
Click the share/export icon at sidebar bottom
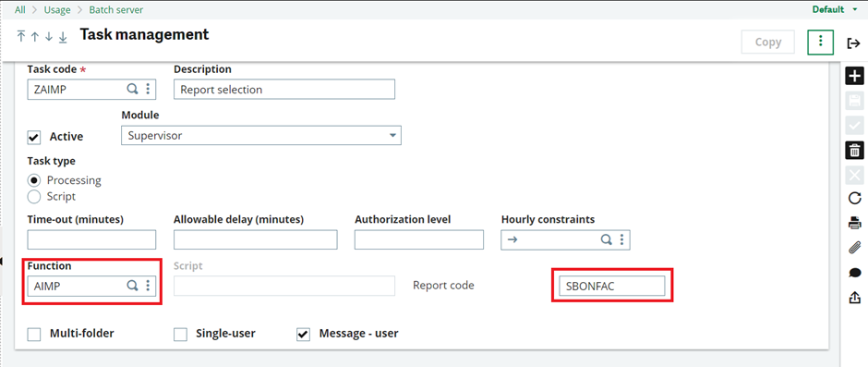point(855,298)
